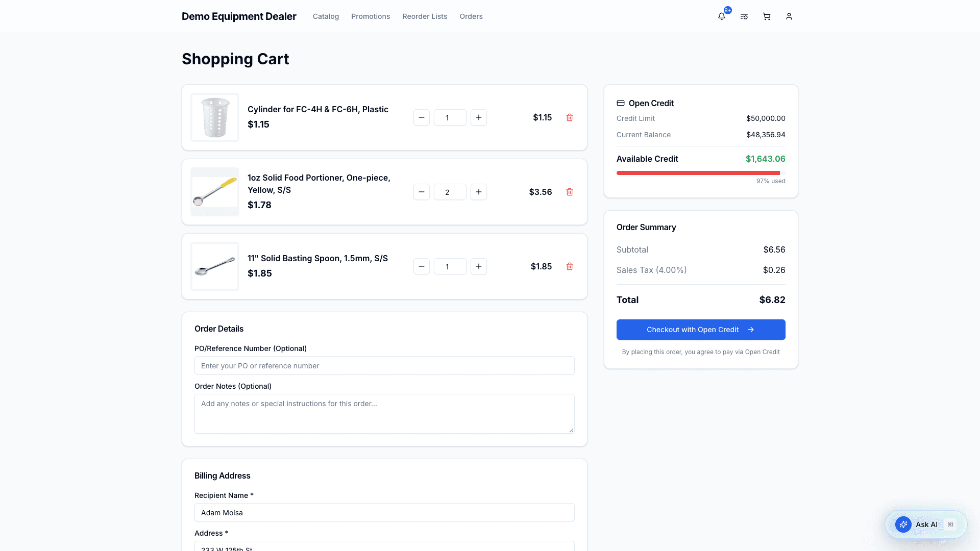Click the 1oz Solid Food Portioner title
980x551 pixels.
click(x=319, y=184)
